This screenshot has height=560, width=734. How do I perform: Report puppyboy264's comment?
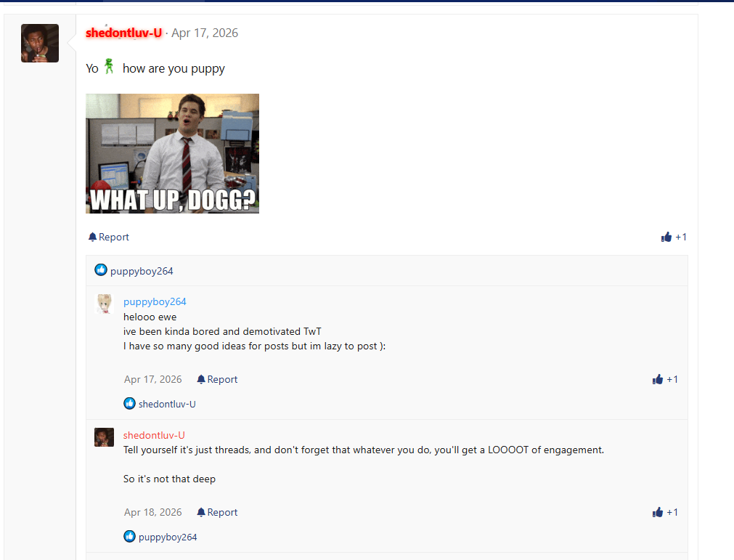pos(217,379)
